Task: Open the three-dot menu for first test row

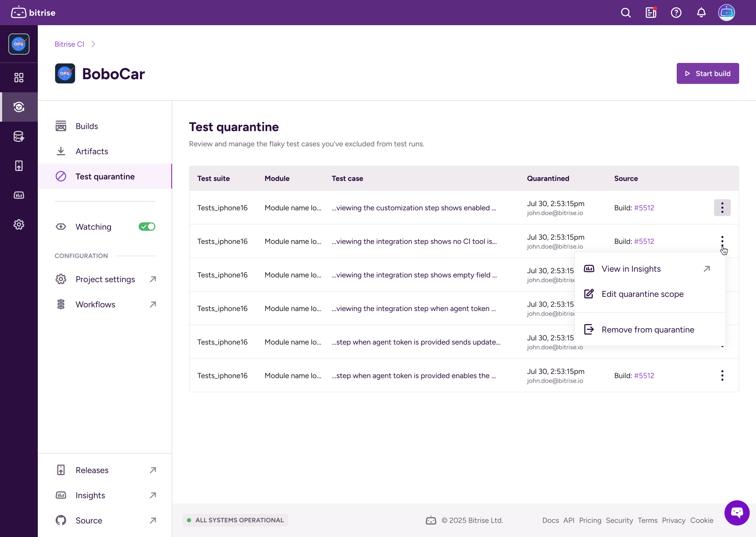Action: pos(722,208)
